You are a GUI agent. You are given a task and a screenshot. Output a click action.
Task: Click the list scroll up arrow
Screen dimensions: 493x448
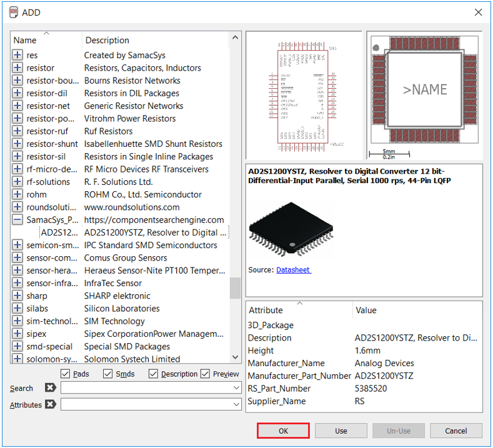(235, 37)
